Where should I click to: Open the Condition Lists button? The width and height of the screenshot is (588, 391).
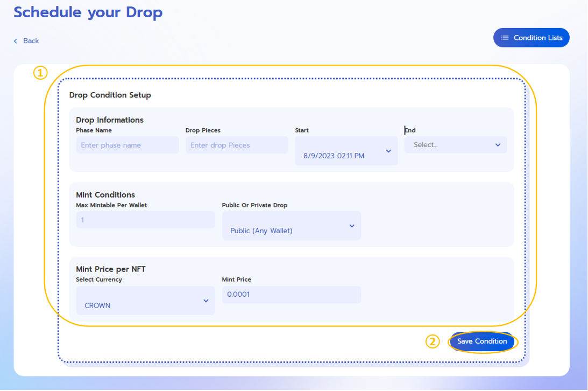tap(531, 38)
